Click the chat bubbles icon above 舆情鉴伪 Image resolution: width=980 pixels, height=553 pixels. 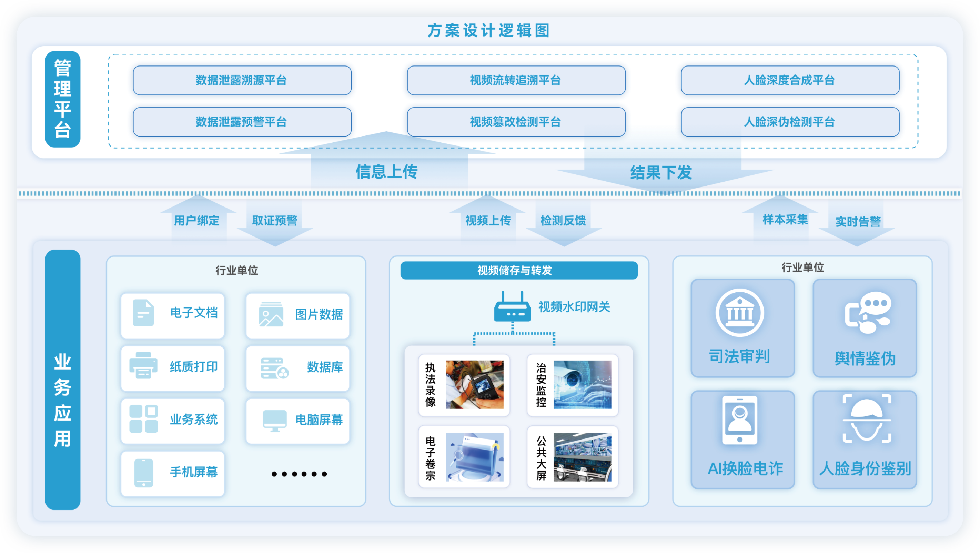point(868,313)
